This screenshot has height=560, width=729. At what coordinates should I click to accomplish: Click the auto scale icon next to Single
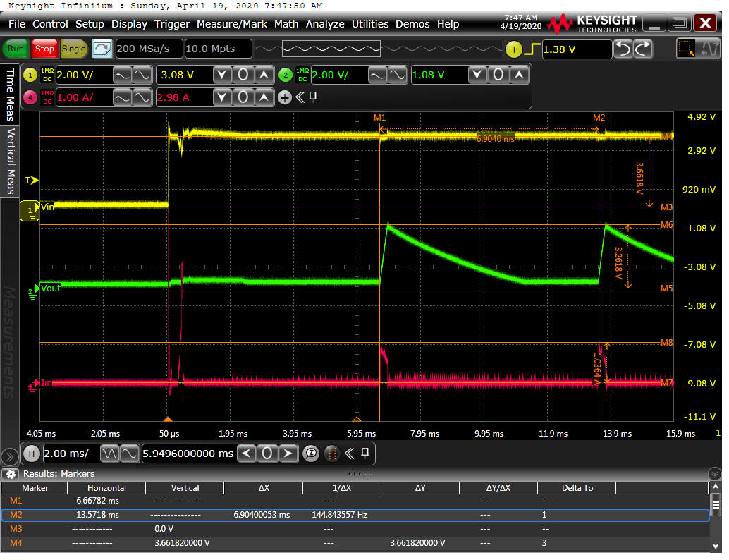click(102, 49)
